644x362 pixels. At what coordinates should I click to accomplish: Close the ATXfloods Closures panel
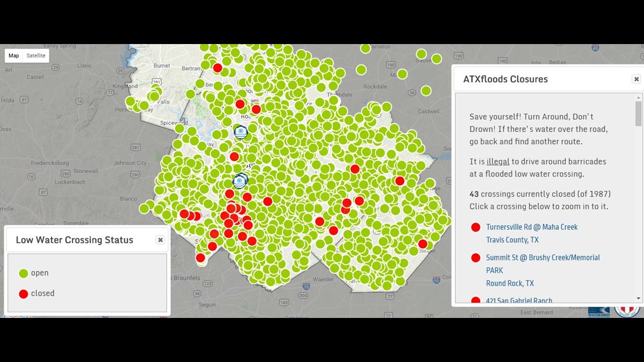636,79
